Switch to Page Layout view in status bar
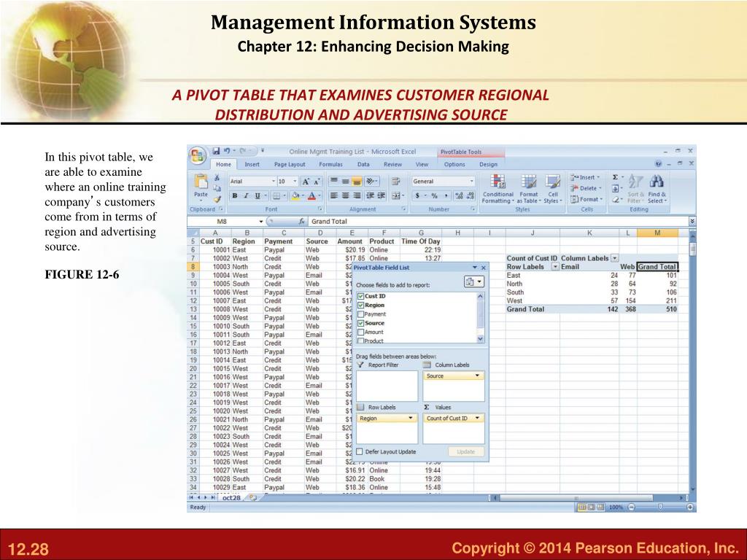The image size is (747, 560). [x=591, y=507]
